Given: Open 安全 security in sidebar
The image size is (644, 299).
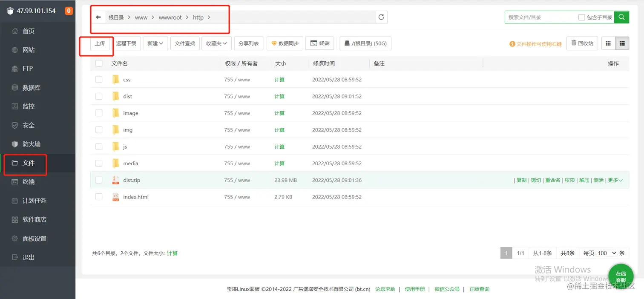Looking at the screenshot, I should point(29,125).
